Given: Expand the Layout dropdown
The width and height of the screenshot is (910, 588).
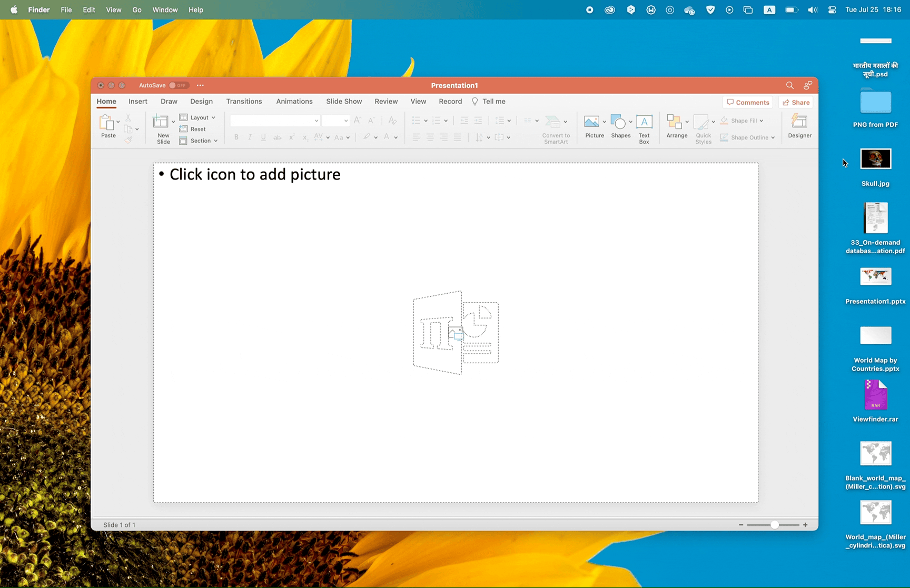Looking at the screenshot, I should (198, 117).
